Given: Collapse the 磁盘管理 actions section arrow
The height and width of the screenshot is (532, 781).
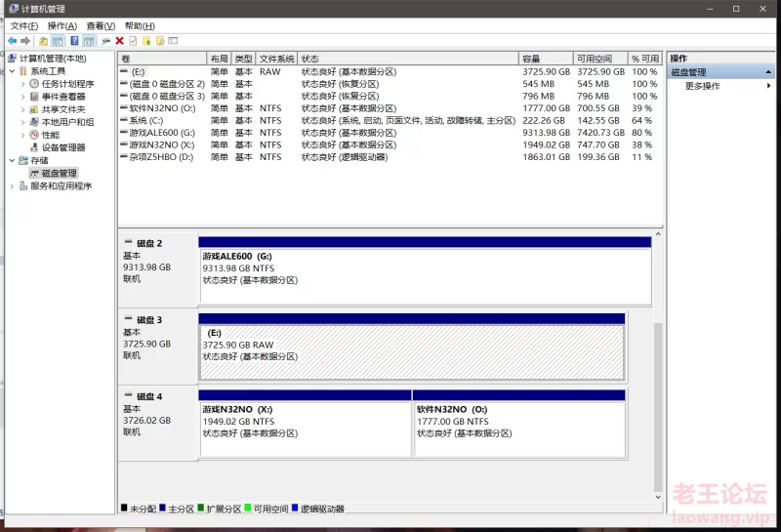Looking at the screenshot, I should [x=768, y=72].
